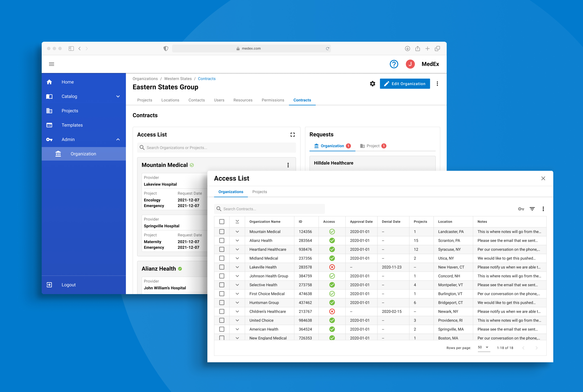Screen dimensions: 583x392
Task: Click Search Contracts input field
Action: tap(269, 209)
